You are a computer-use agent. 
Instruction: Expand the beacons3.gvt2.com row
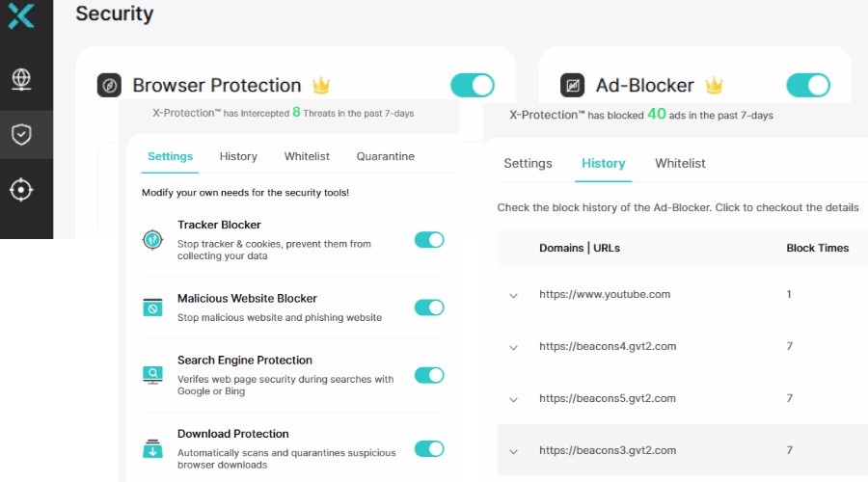[x=513, y=451]
